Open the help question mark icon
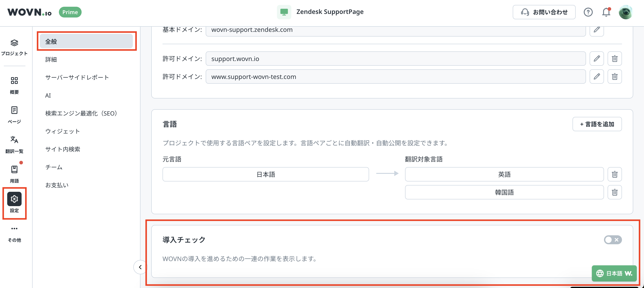Viewport: 644px width, 288px height. click(588, 12)
